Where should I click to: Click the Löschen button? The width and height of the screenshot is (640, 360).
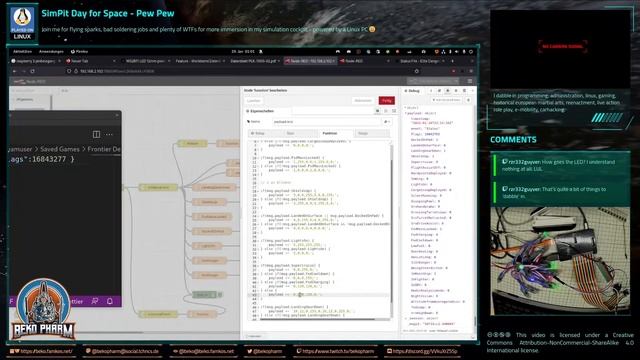(x=253, y=100)
